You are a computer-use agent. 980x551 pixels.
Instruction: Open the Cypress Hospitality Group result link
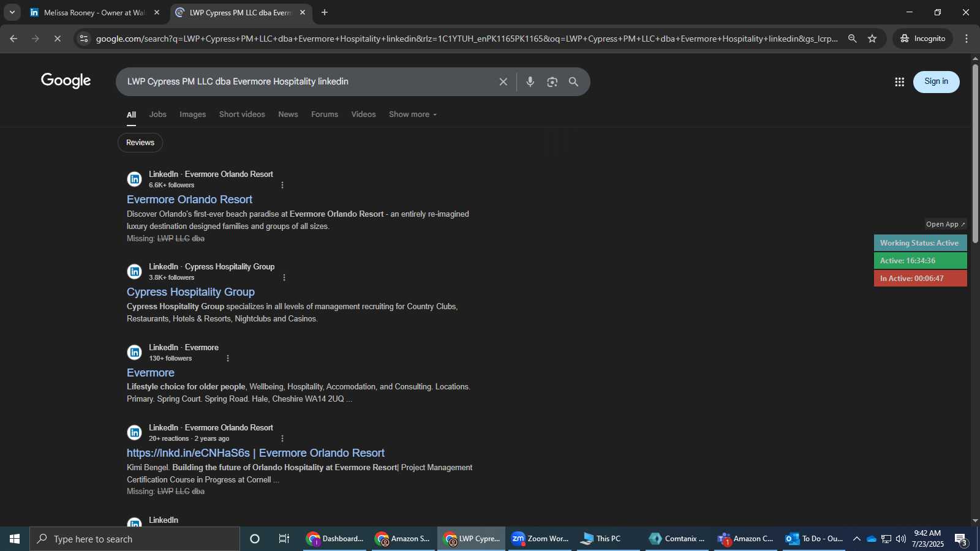pos(190,292)
